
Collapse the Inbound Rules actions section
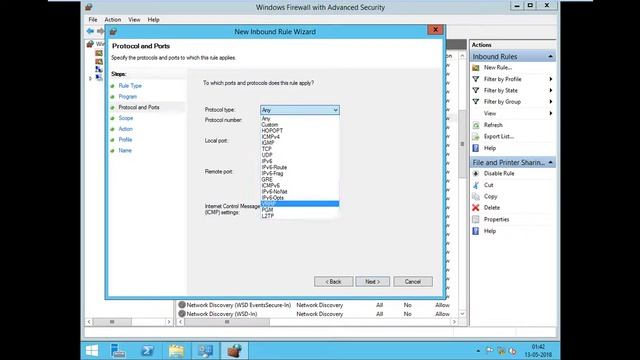point(550,56)
